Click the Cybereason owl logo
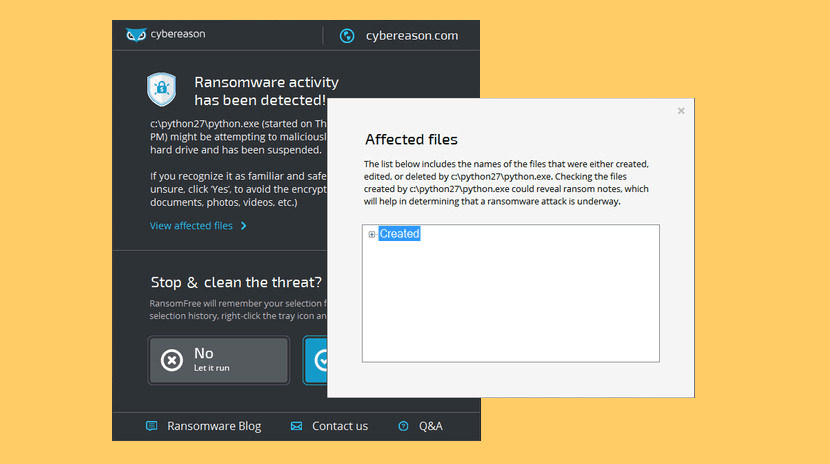The width and height of the screenshot is (830, 464). (x=136, y=35)
